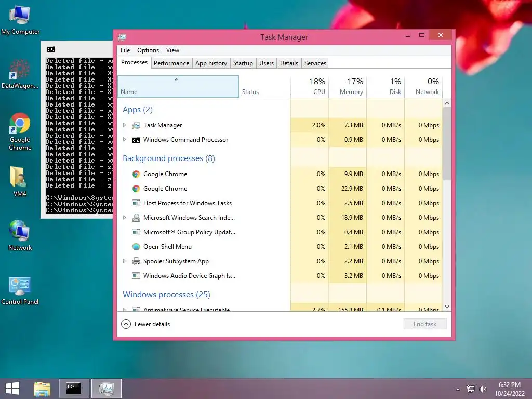Image resolution: width=532 pixels, height=399 pixels.
Task: Sort by the Status column header
Action: 264,87
